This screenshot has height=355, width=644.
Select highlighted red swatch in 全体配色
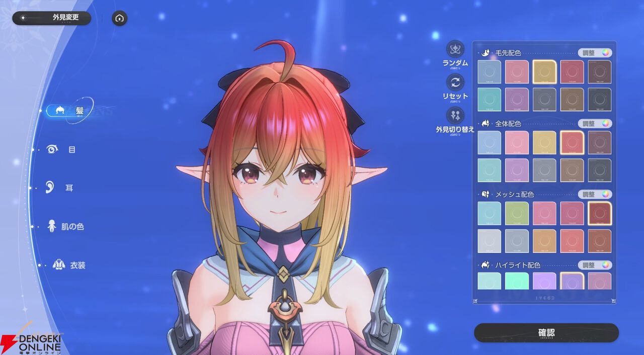pyautogui.click(x=572, y=143)
